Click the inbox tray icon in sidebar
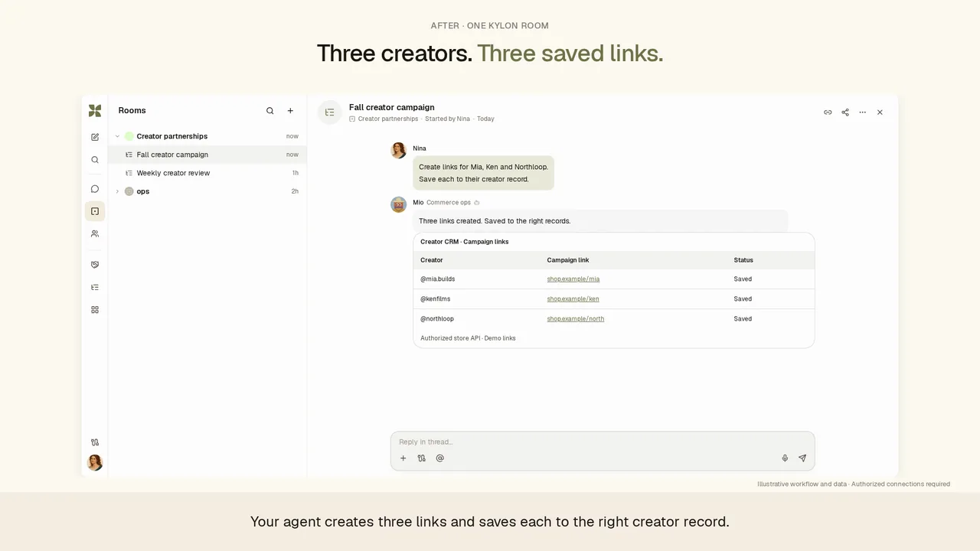980x551 pixels. tap(95, 265)
